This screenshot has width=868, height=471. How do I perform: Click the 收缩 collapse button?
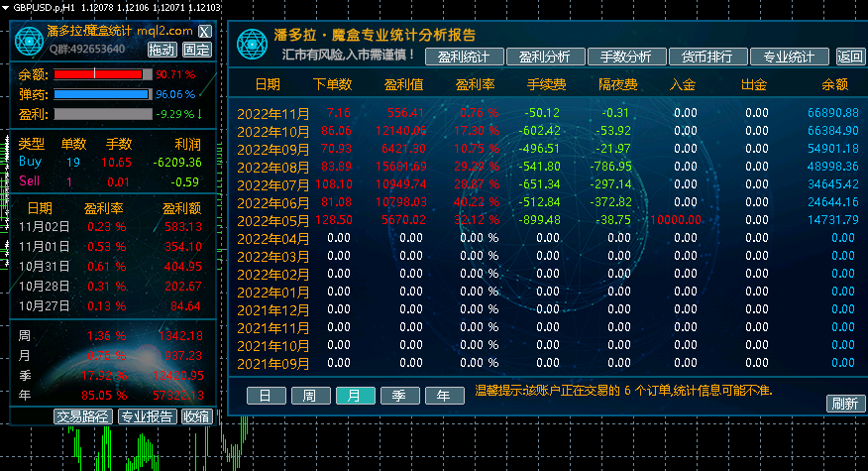196,416
